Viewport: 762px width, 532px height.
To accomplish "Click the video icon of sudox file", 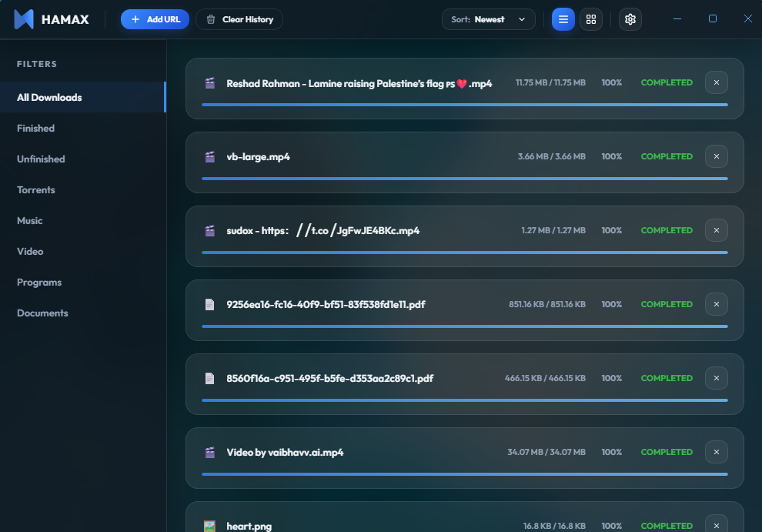I will (210, 231).
